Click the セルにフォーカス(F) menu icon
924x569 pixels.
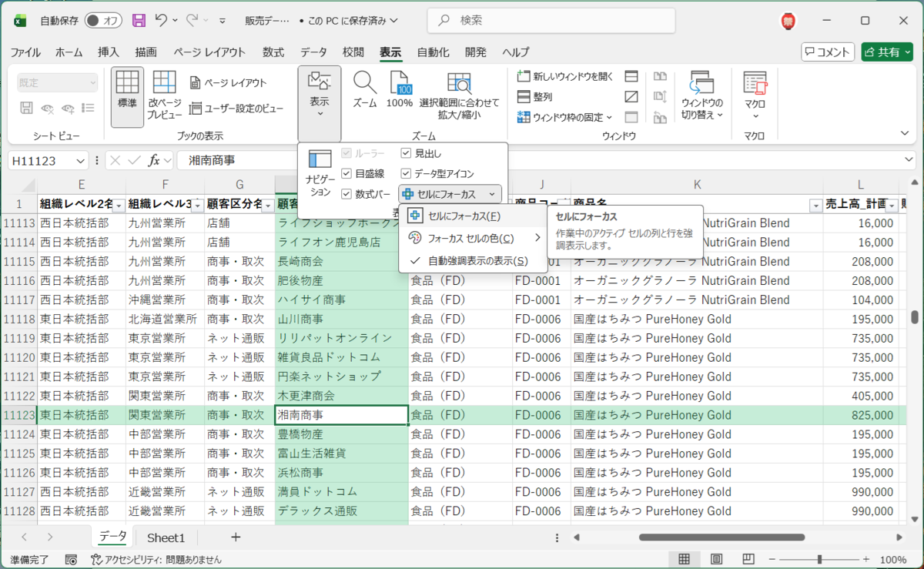pyautogui.click(x=415, y=216)
